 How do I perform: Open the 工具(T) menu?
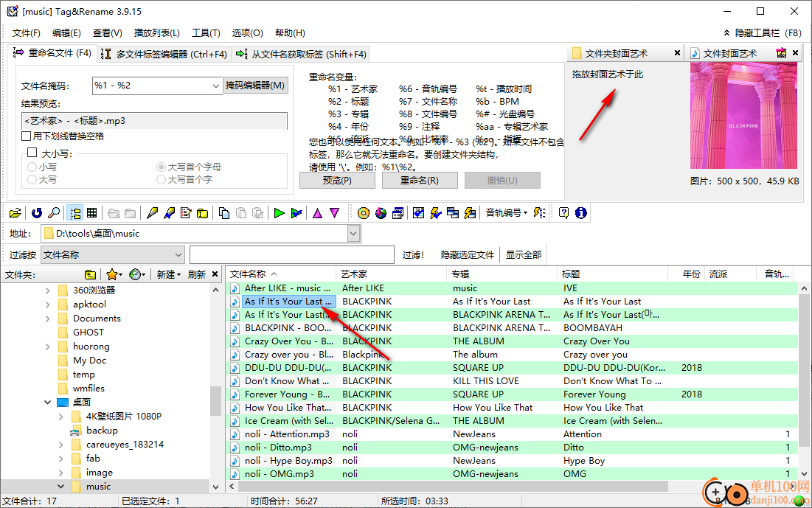(206, 33)
